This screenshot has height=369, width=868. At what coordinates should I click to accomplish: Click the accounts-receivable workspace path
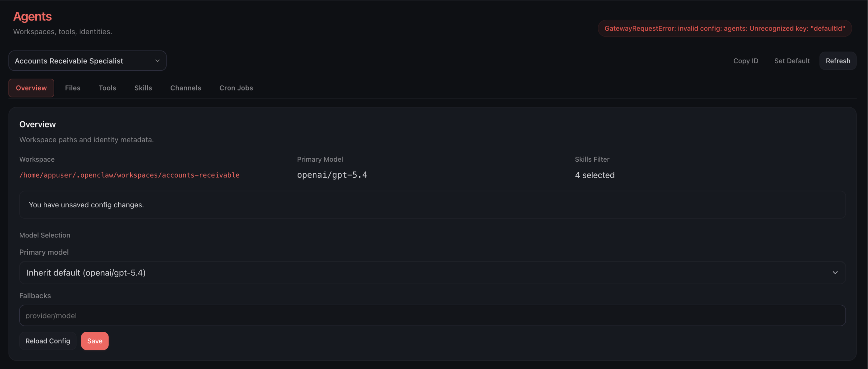pyautogui.click(x=129, y=175)
